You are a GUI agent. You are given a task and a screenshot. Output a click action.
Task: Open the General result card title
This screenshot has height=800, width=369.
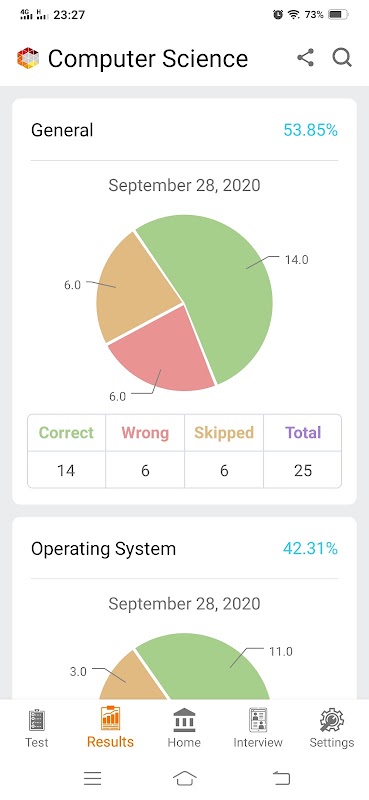[x=62, y=130]
